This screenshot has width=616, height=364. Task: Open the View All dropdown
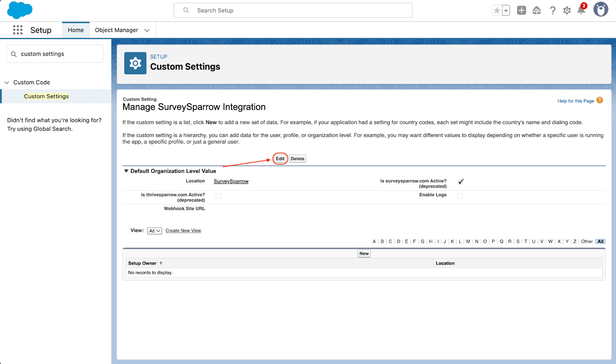tap(154, 231)
